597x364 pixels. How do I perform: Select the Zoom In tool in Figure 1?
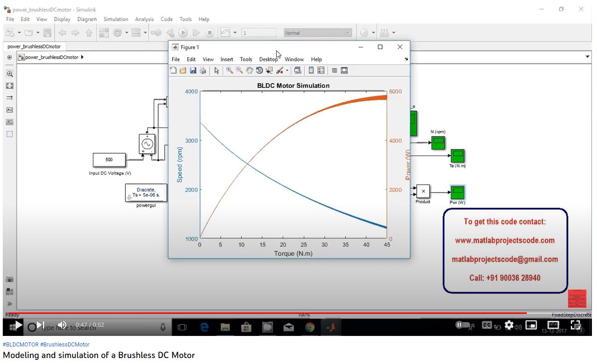coord(229,70)
